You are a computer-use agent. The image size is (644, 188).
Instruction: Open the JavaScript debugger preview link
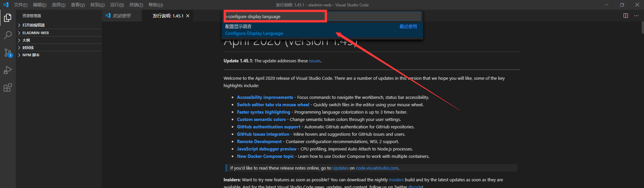coord(267,149)
